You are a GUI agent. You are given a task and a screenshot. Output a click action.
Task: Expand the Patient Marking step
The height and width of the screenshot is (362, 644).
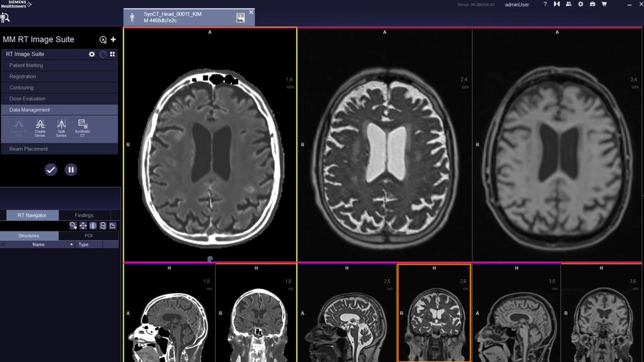pyautogui.click(x=38, y=65)
